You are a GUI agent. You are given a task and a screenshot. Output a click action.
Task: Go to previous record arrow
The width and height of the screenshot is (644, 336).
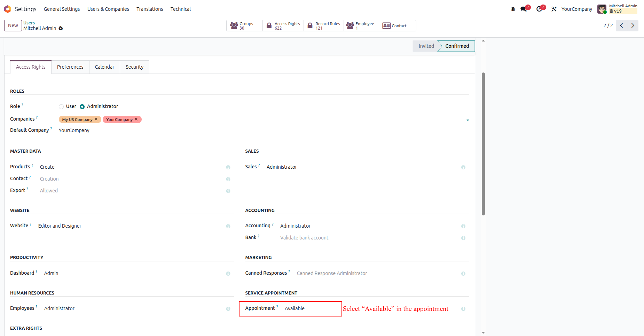[621, 25]
